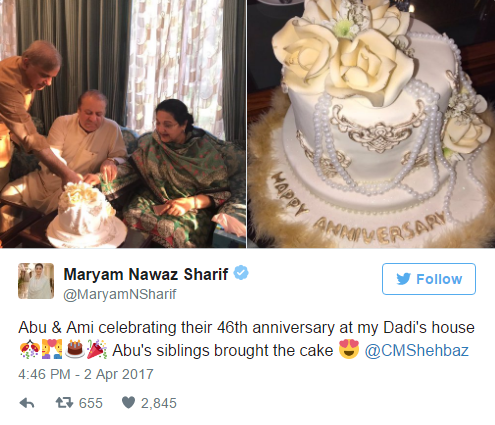495x425 pixels.
Task: Click the retweet icon
Action: [64, 403]
